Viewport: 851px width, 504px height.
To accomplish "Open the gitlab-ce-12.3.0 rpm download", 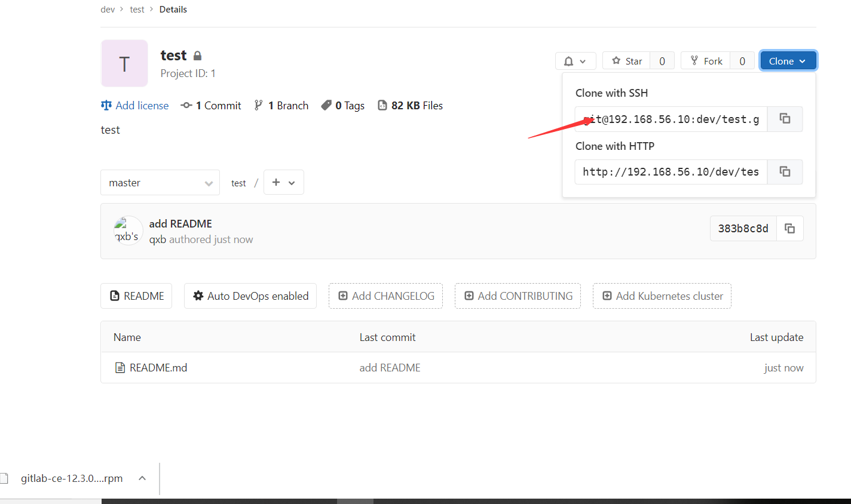I will coord(72,478).
